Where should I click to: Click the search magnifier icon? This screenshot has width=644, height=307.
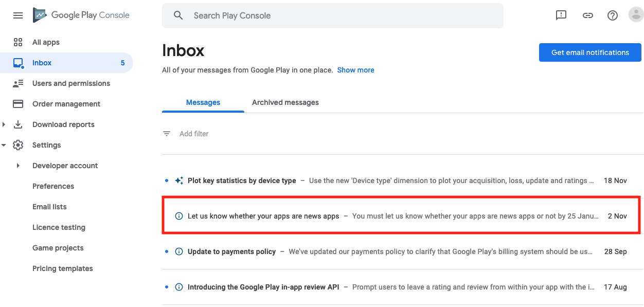[x=178, y=15]
